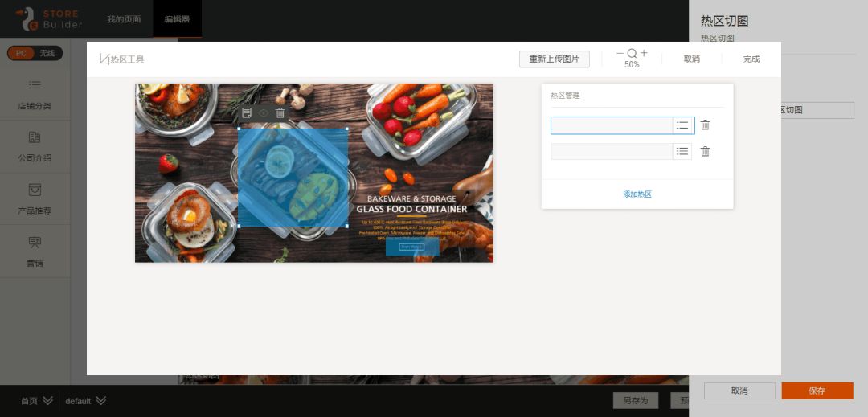Open 店铺分类 sidebar section
This screenshot has width=868, height=417.
[35, 95]
